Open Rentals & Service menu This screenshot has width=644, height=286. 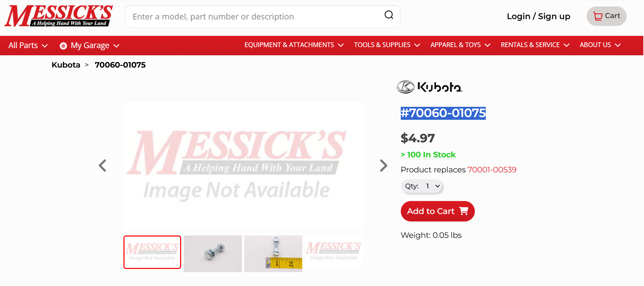535,45
